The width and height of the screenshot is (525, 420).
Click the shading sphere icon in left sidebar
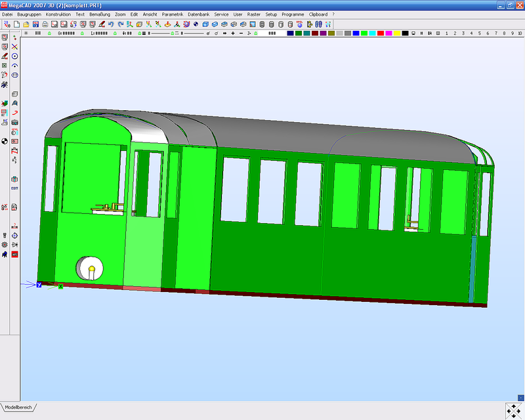click(x=5, y=141)
